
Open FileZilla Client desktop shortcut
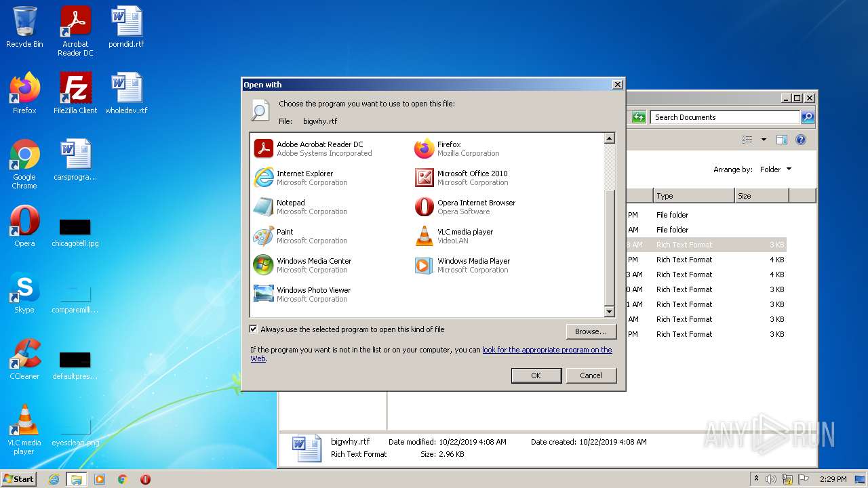click(x=75, y=94)
